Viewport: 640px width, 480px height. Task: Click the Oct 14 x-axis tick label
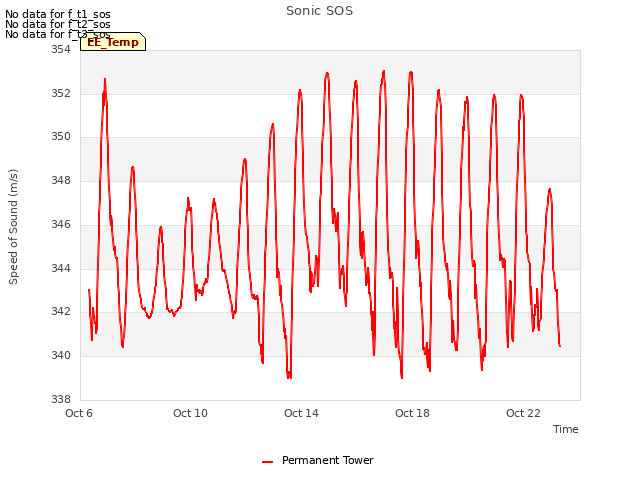click(301, 413)
